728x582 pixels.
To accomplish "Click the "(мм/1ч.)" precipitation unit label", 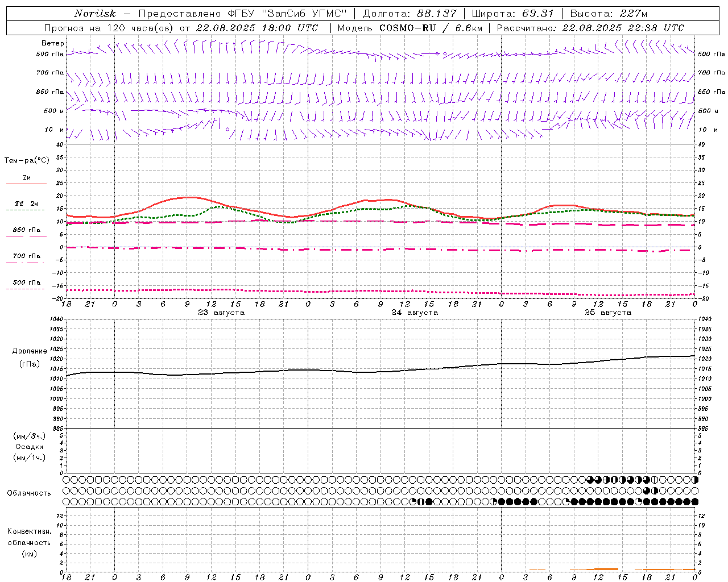I will click(30, 458).
